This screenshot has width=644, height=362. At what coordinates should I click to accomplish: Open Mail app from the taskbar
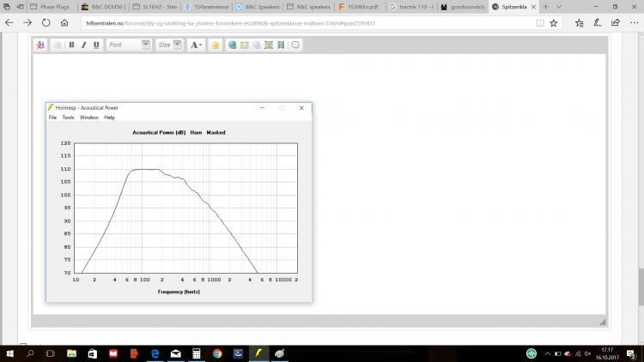(x=176, y=353)
